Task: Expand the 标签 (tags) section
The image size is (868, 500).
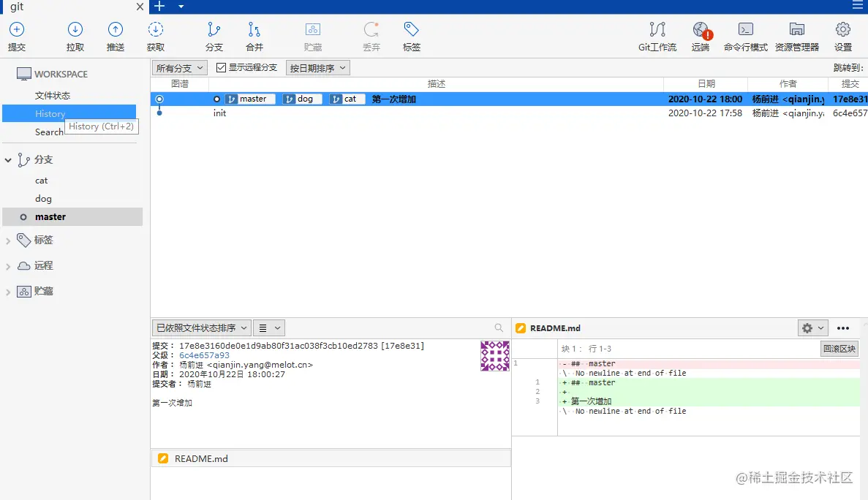Action: (8, 240)
